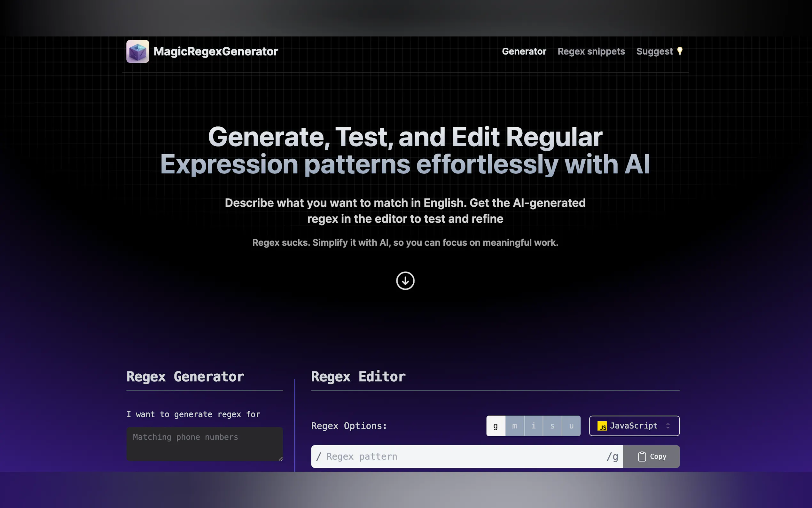
Task: Toggle the global 'g' regex flag
Action: point(496,426)
